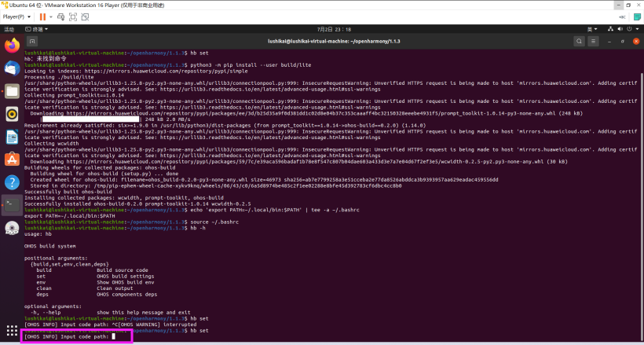
Task: Open Firefox from the Ubuntu dock
Action: coord(12,46)
